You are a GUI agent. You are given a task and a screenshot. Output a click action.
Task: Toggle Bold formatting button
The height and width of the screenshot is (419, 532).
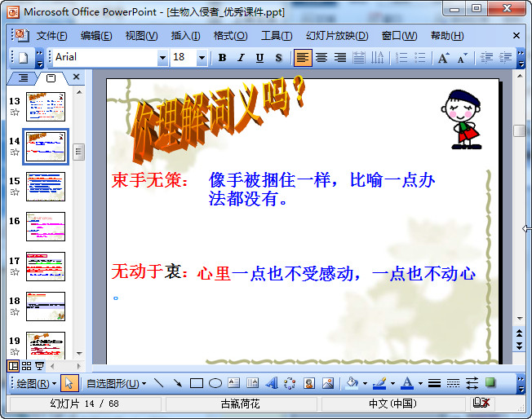222,58
